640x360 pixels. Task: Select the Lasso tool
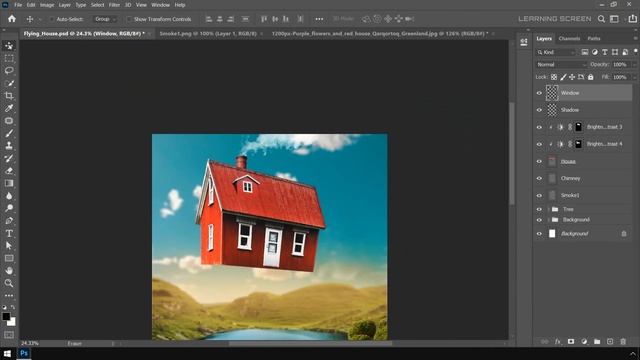[9, 71]
